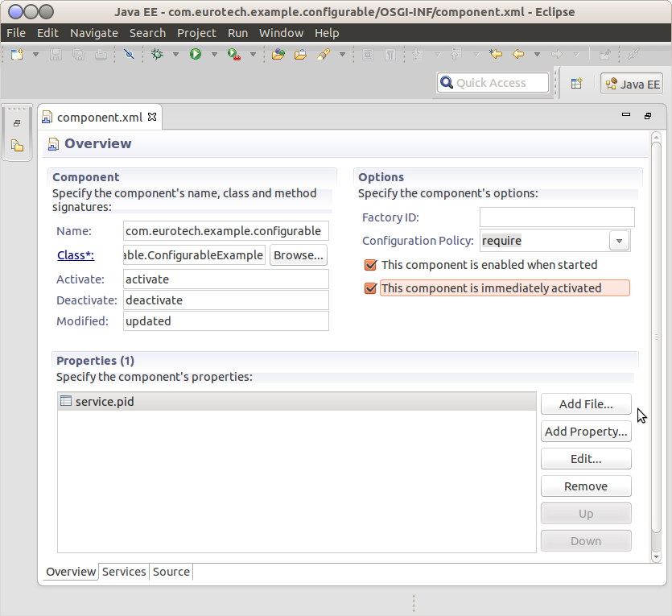Click the Browse... button

(299, 255)
